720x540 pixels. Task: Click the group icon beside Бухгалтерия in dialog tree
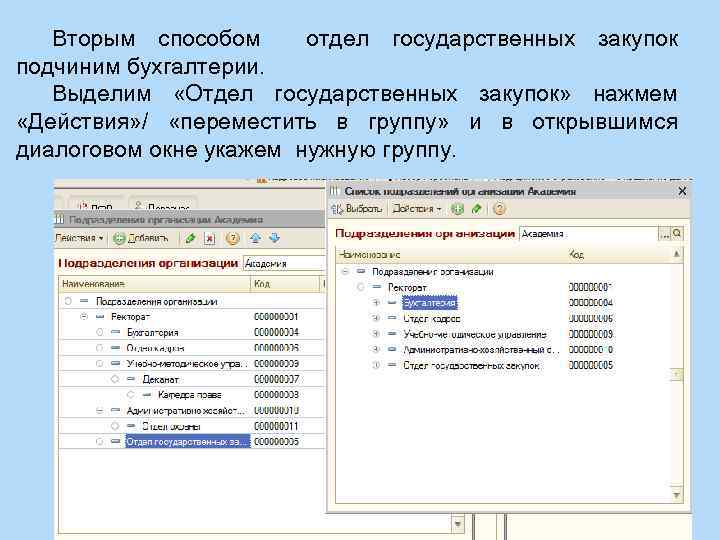392,303
